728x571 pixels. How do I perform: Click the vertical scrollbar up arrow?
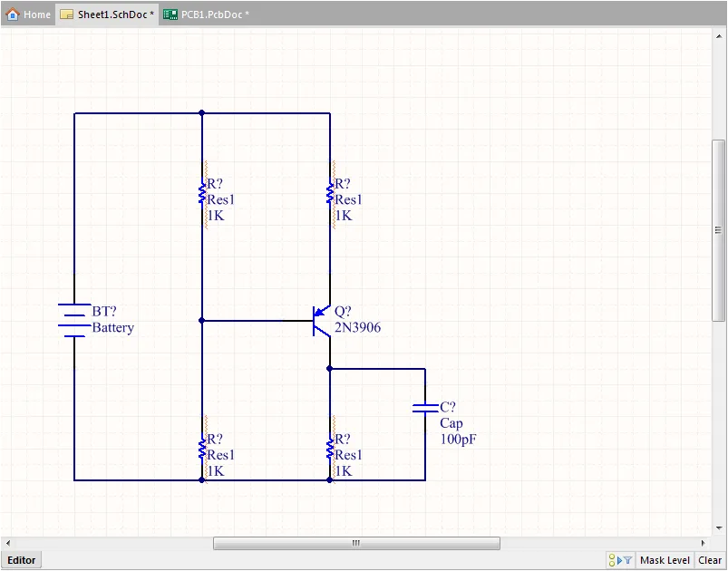pyautogui.click(x=719, y=36)
